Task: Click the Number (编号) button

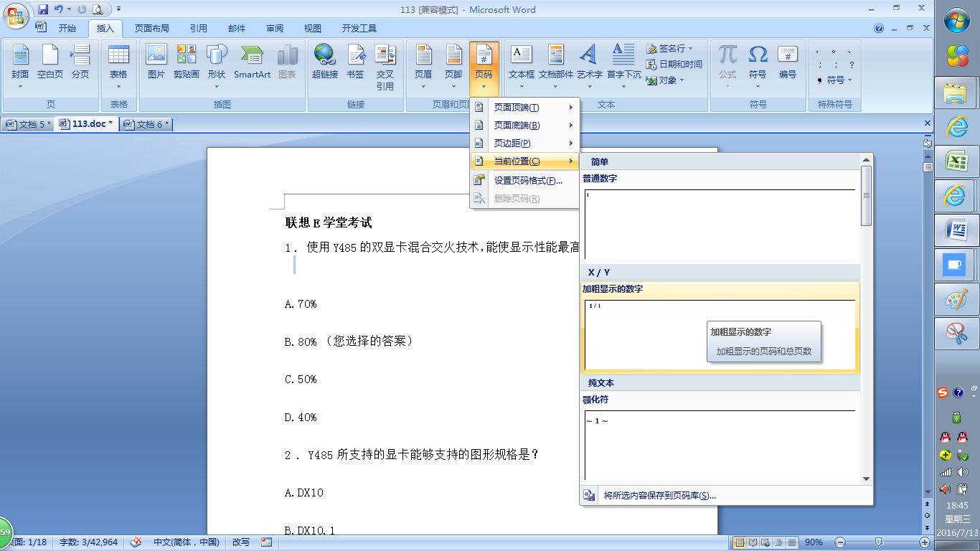Action: pyautogui.click(x=788, y=61)
